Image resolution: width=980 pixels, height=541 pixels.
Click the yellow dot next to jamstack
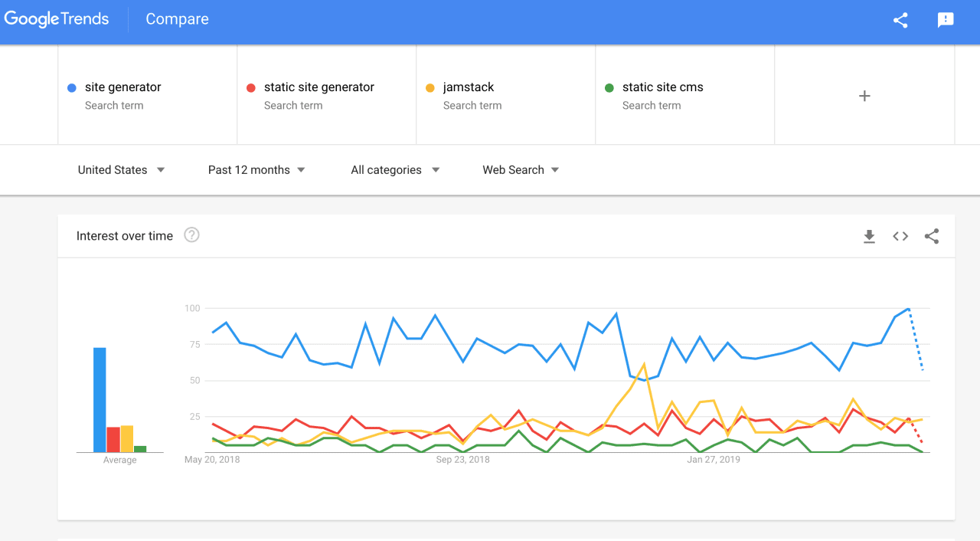430,88
